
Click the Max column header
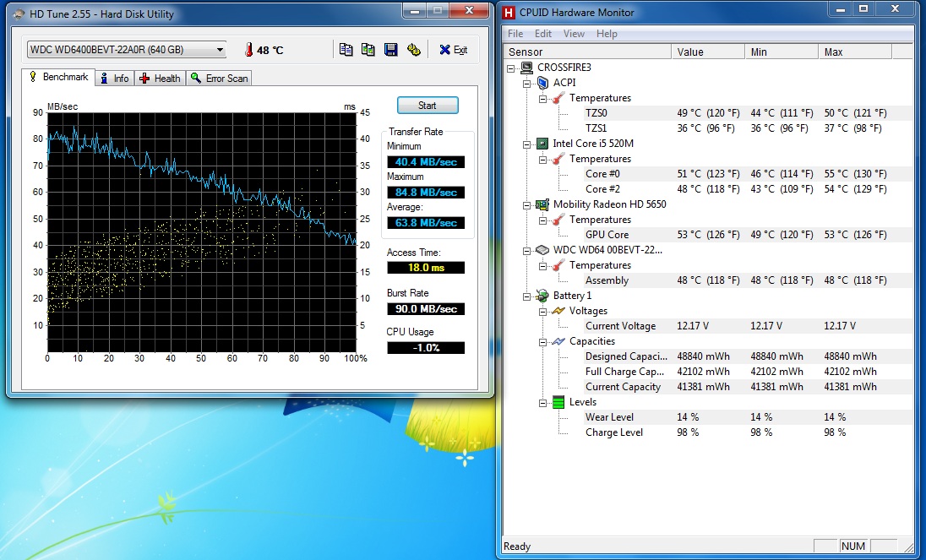[x=855, y=52]
